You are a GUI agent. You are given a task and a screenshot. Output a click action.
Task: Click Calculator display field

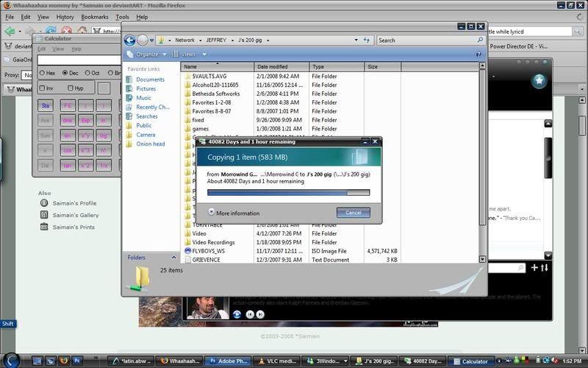point(79,60)
